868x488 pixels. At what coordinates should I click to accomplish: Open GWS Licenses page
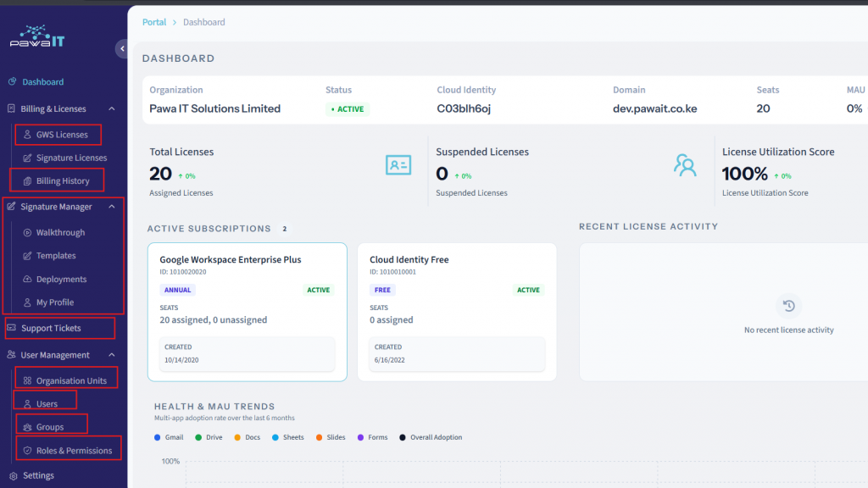tap(62, 135)
